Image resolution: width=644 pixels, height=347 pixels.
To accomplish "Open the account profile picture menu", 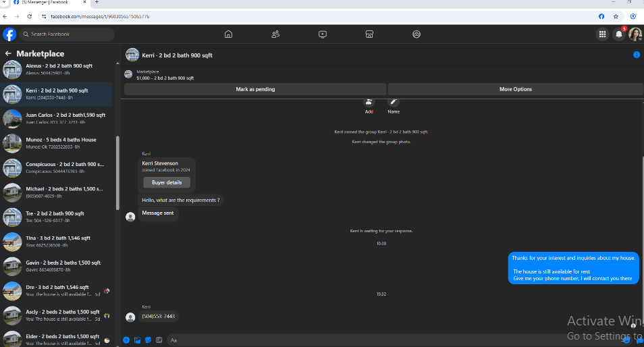I will 635,34.
